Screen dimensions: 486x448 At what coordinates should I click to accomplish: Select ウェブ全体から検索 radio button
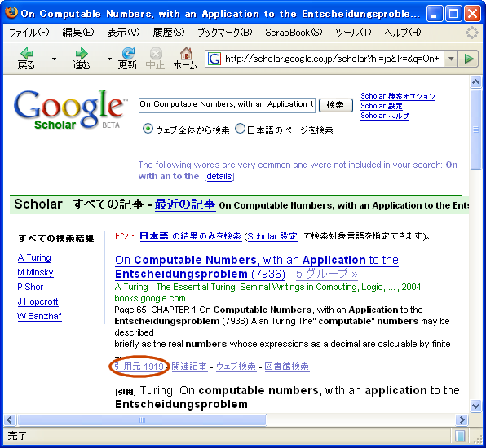click(x=148, y=128)
